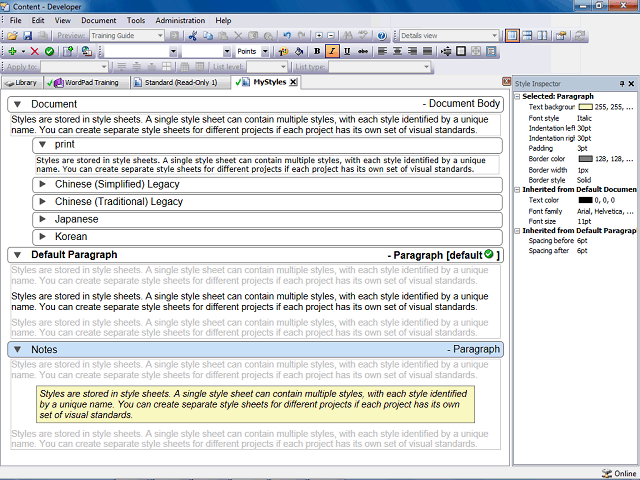Select the two-column split layout icon
The height and width of the screenshot is (480, 640).
[x=542, y=36]
